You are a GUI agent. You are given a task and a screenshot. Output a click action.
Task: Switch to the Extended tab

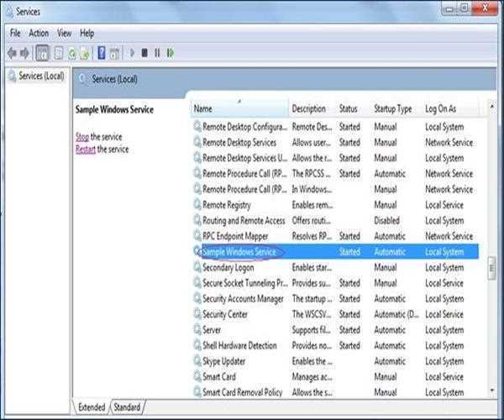(x=92, y=407)
